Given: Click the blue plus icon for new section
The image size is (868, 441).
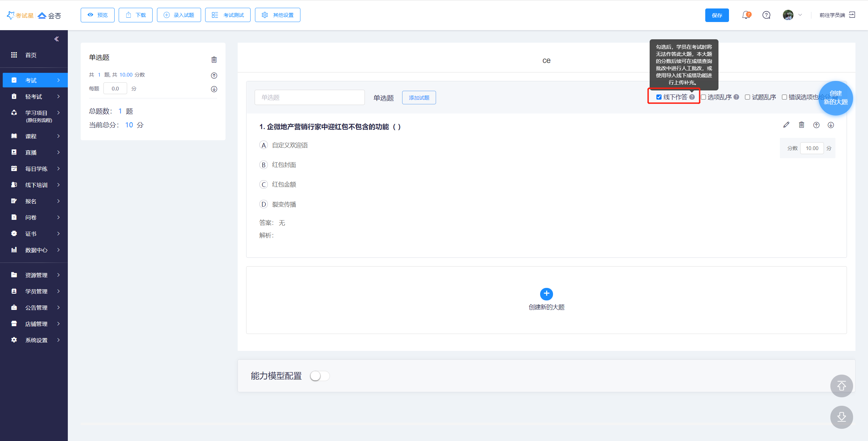Looking at the screenshot, I should pos(546,294).
